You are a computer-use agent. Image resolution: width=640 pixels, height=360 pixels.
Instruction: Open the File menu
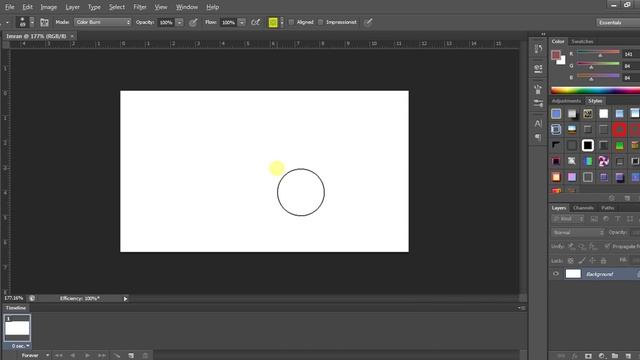click(x=9, y=7)
